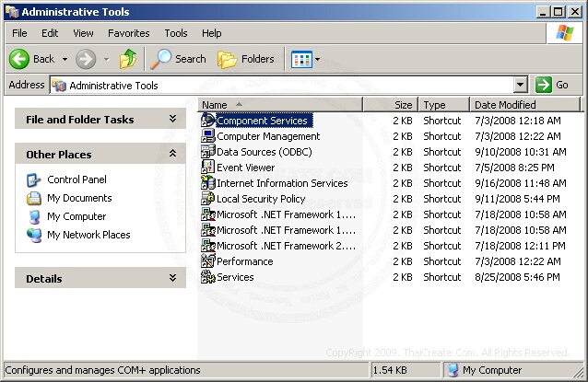Open the Help menu

[x=211, y=33]
